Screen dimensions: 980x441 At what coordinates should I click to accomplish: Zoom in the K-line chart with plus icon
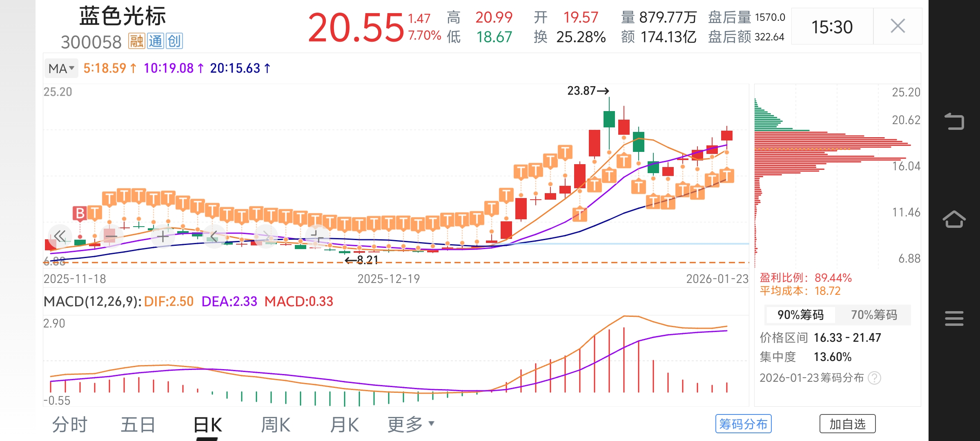click(163, 236)
